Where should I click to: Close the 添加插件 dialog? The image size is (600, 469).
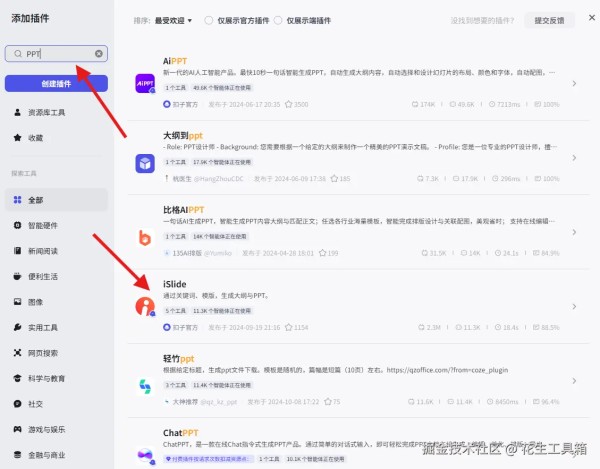(x=592, y=18)
